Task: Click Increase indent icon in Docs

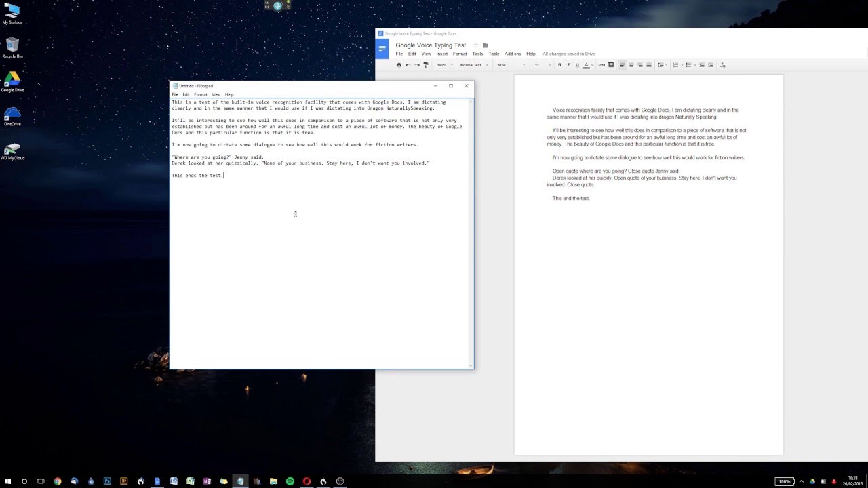Action: 711,65
